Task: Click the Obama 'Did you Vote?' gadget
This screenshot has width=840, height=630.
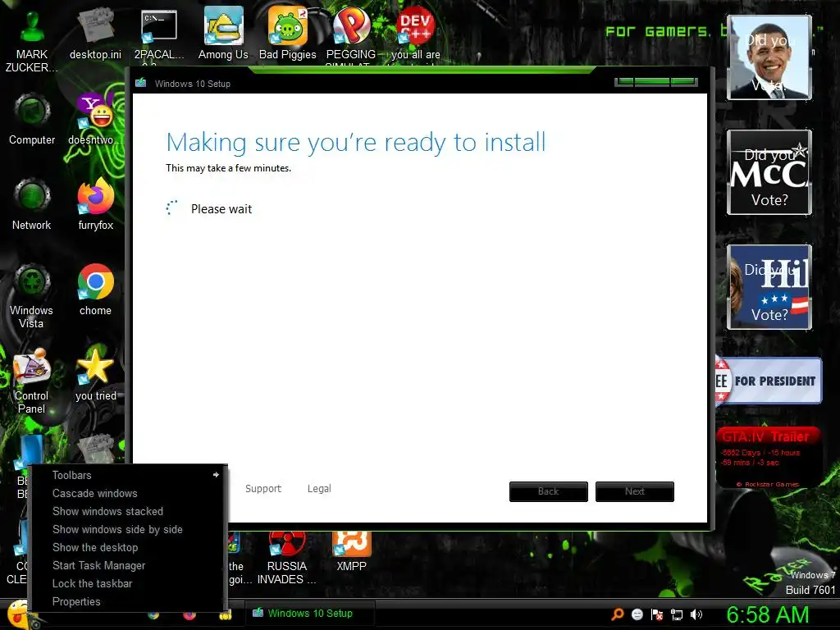Action: click(769, 57)
